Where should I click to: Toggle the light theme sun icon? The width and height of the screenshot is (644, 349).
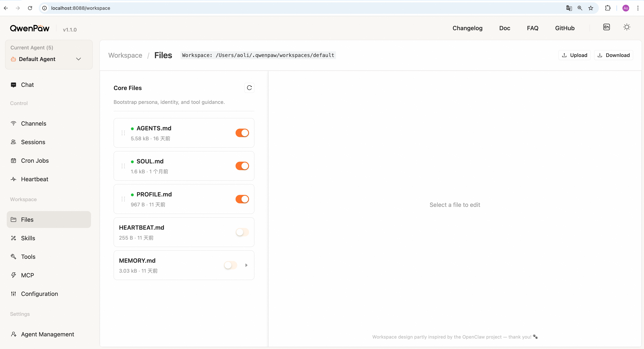point(626,27)
